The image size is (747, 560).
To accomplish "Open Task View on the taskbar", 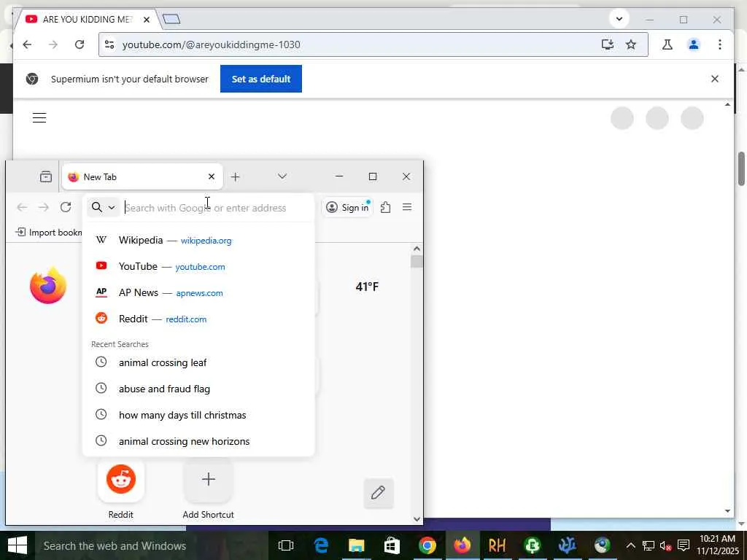I will 286,545.
